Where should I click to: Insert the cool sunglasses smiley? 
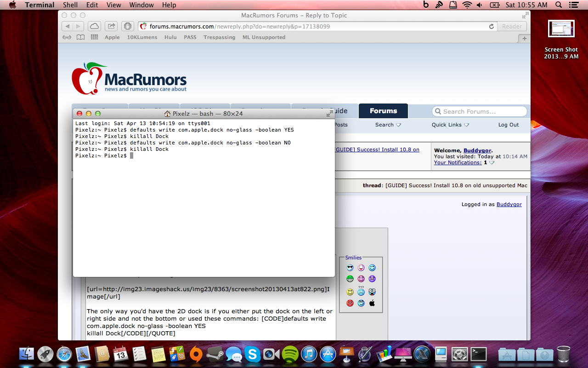(350, 268)
